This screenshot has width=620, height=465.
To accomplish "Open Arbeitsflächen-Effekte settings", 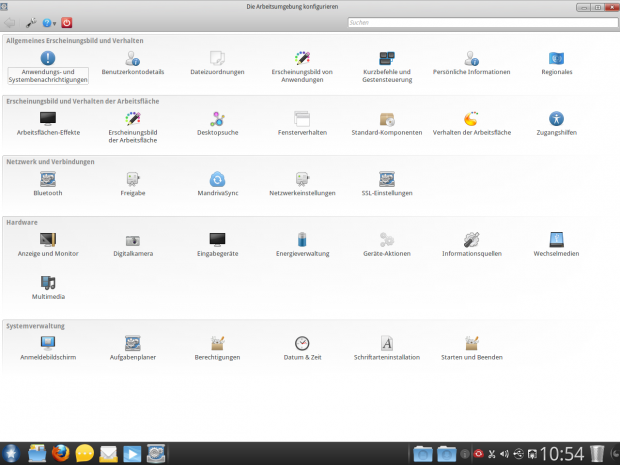I will click(x=48, y=123).
